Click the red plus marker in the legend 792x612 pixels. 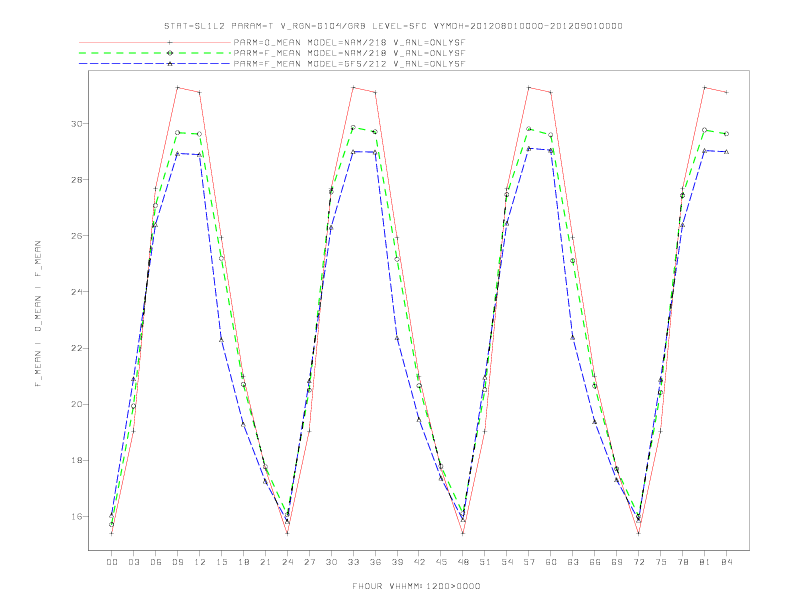click(x=170, y=42)
